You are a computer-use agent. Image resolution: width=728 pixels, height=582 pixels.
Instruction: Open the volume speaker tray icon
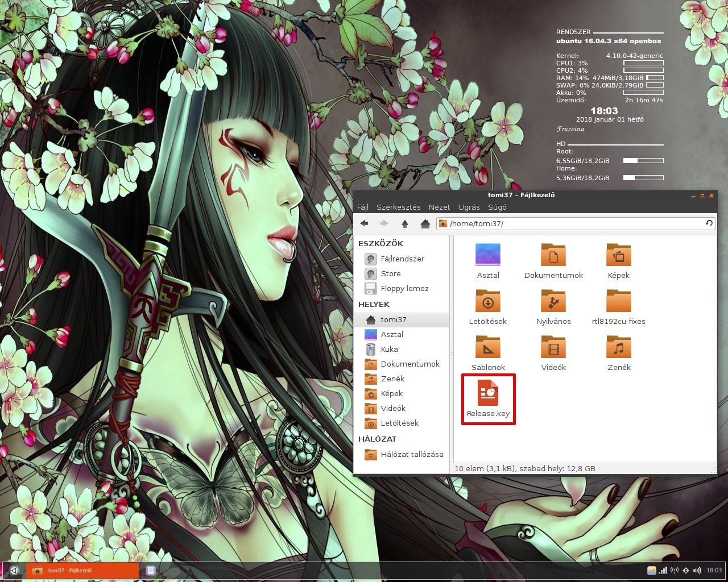click(697, 571)
